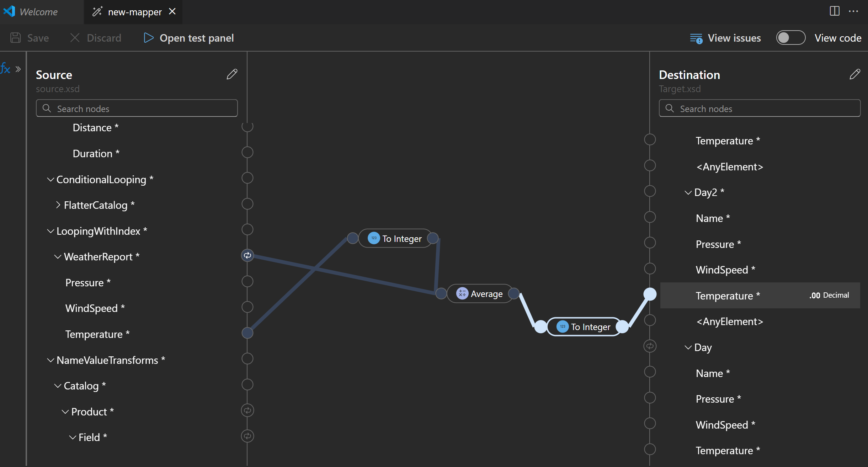Click the Discard button
868x467 pixels.
[x=96, y=38]
